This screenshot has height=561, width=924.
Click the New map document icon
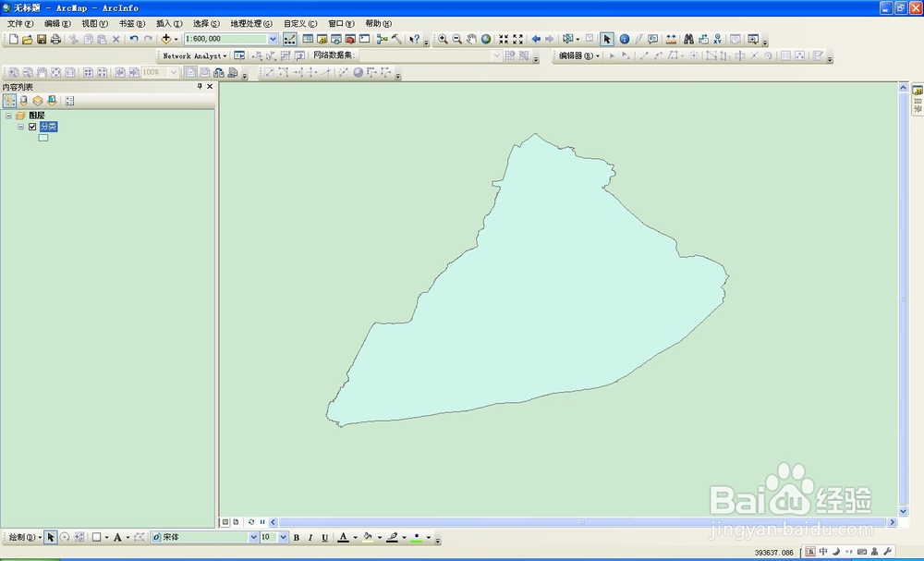point(13,39)
